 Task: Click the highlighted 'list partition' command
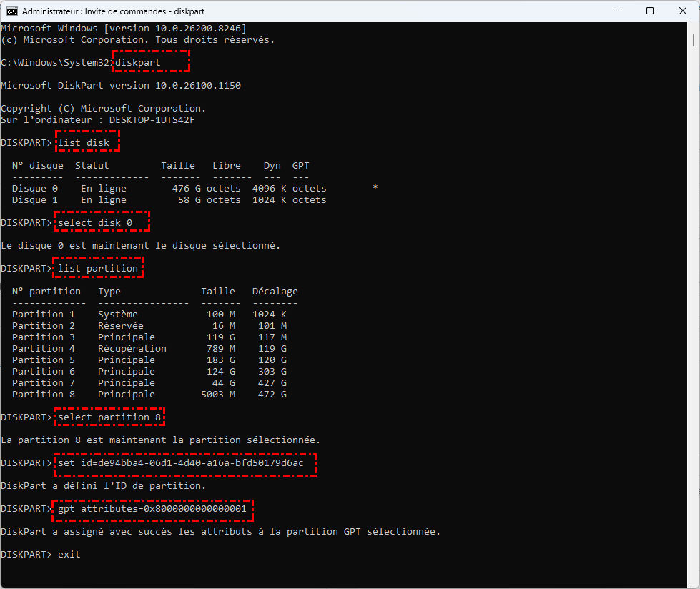coord(98,269)
